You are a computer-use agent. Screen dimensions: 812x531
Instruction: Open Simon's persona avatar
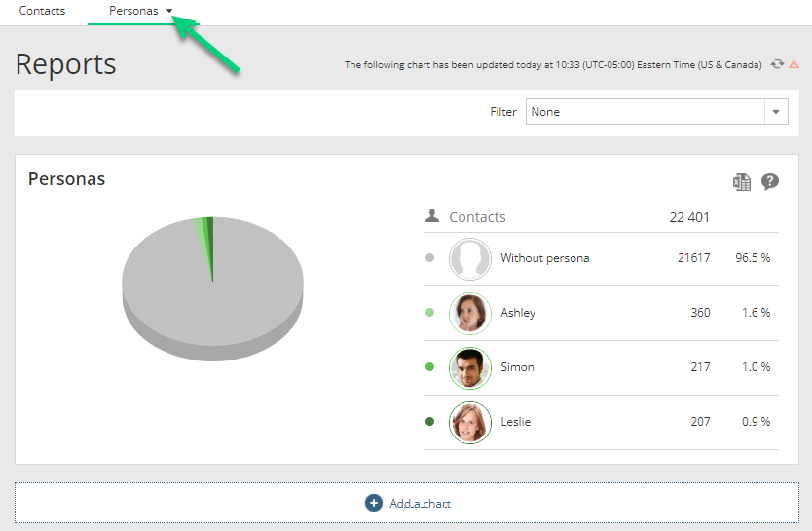[469, 368]
